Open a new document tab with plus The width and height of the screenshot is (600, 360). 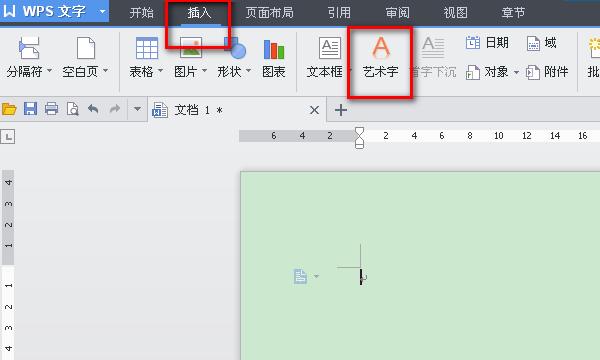click(341, 110)
